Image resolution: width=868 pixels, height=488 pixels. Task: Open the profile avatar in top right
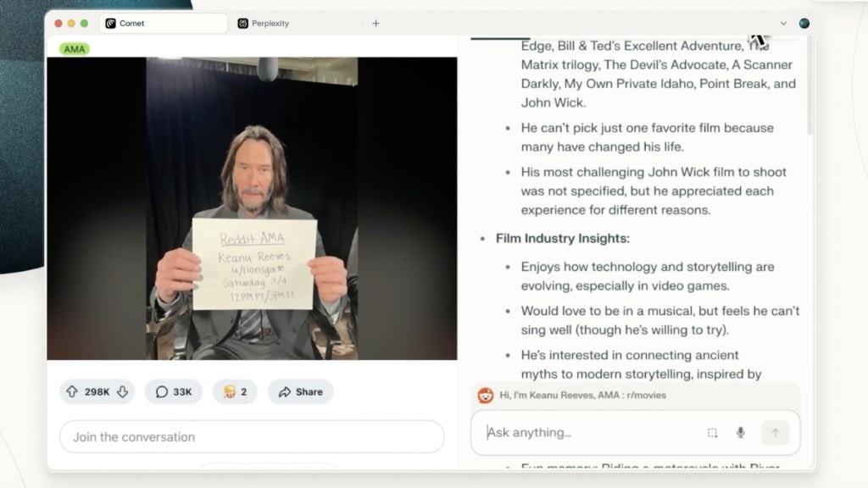(804, 24)
